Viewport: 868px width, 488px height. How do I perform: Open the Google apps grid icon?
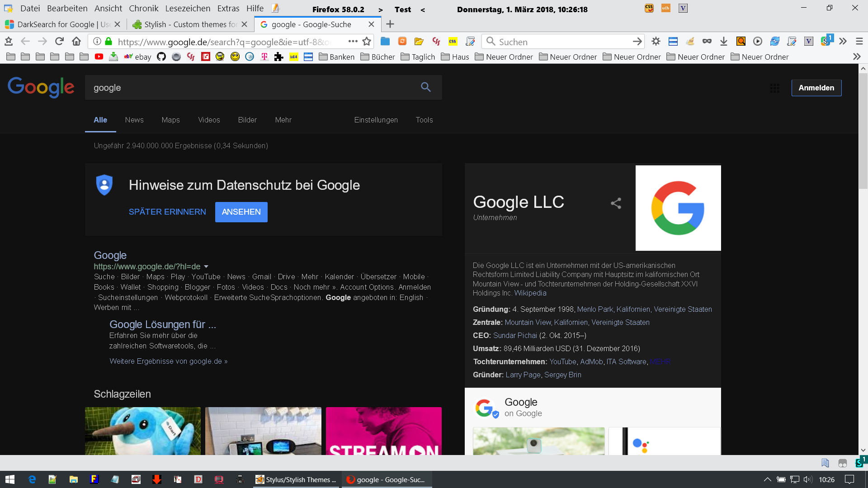[774, 88]
